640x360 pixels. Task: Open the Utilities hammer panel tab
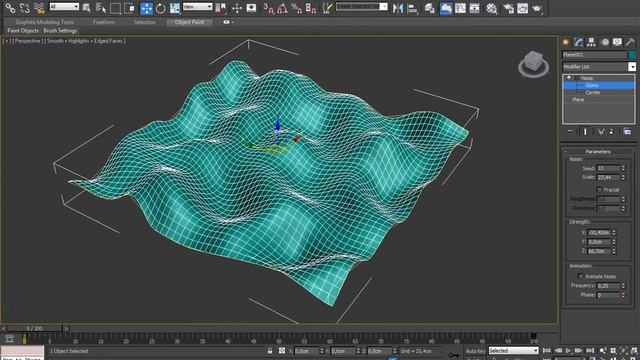pos(630,42)
